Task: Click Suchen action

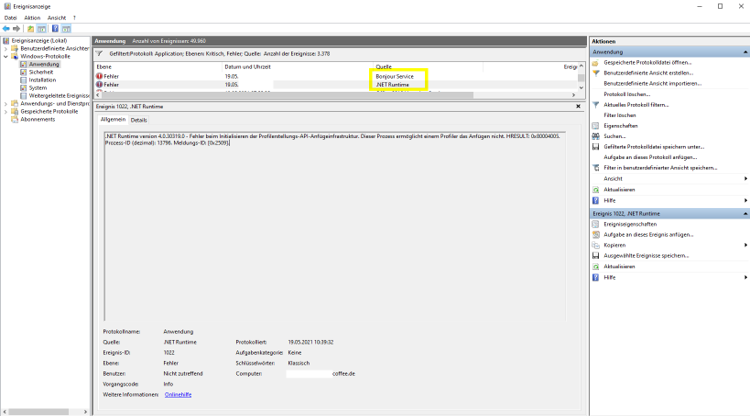Action: pyautogui.click(x=614, y=136)
